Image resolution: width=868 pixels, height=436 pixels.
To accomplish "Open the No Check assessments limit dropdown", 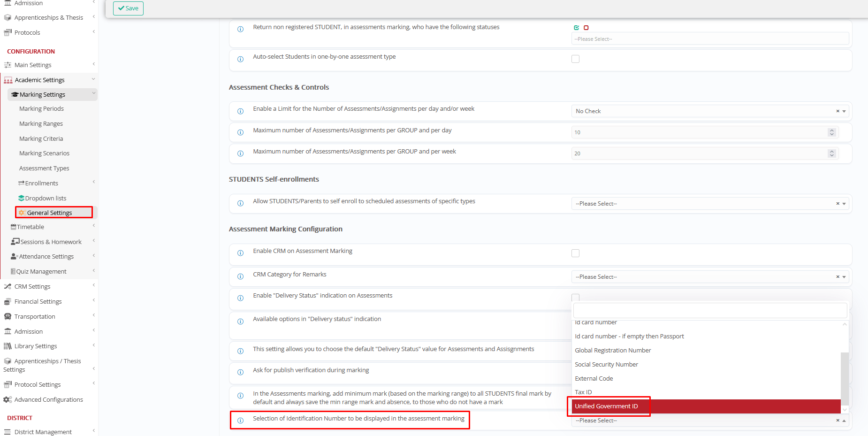I will [704, 111].
